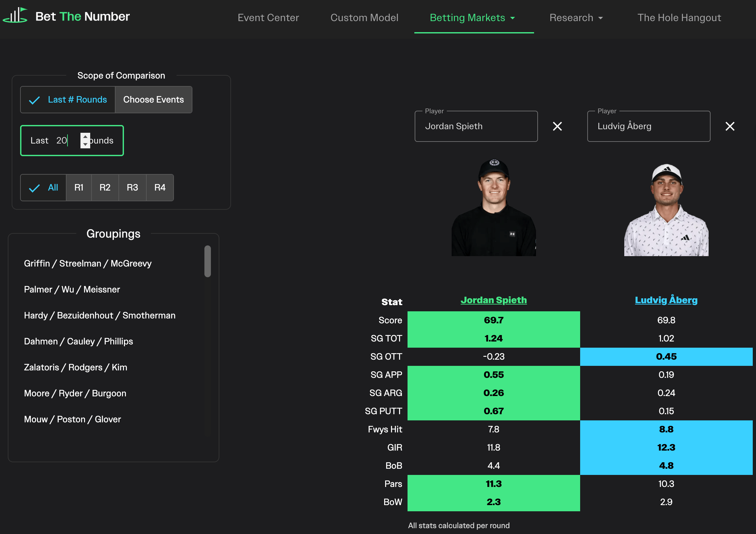Image resolution: width=756 pixels, height=534 pixels.
Task: Filter to R3 rounds only
Action: coord(132,187)
